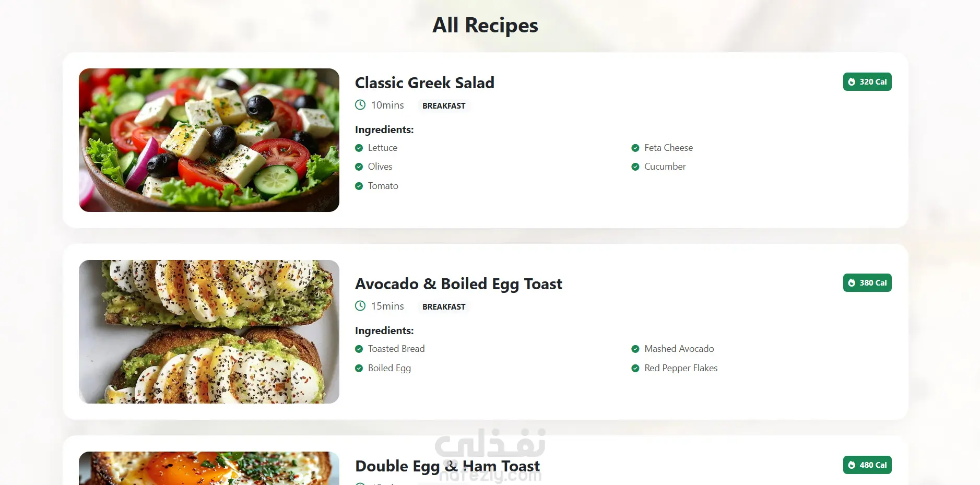The width and height of the screenshot is (980, 485).
Task: Click the clock icon beside 10mins
Action: pos(360,105)
